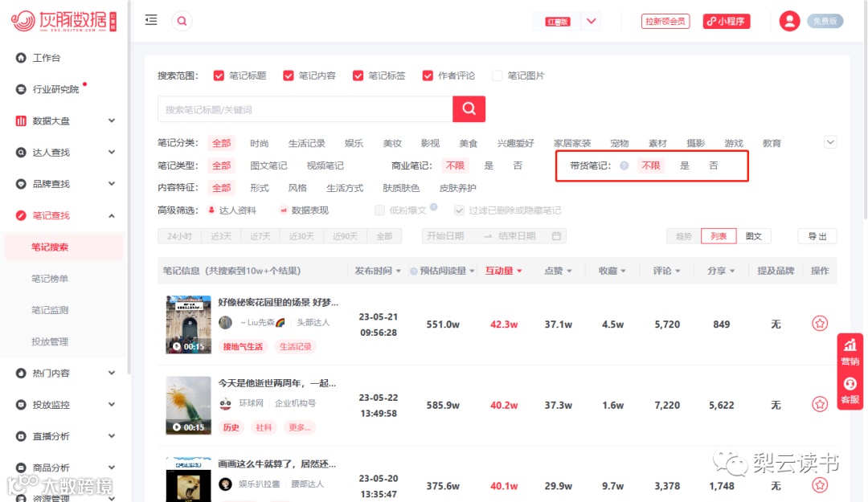Toggle the 过滤已删除或隐藏笔记 checkbox
Screen dimensions: 868x502
tap(459, 210)
